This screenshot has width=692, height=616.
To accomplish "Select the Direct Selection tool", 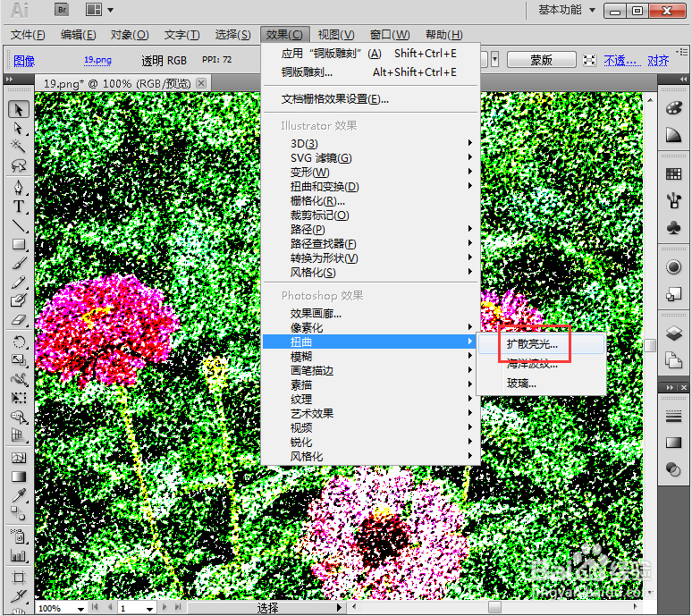I will point(19,129).
